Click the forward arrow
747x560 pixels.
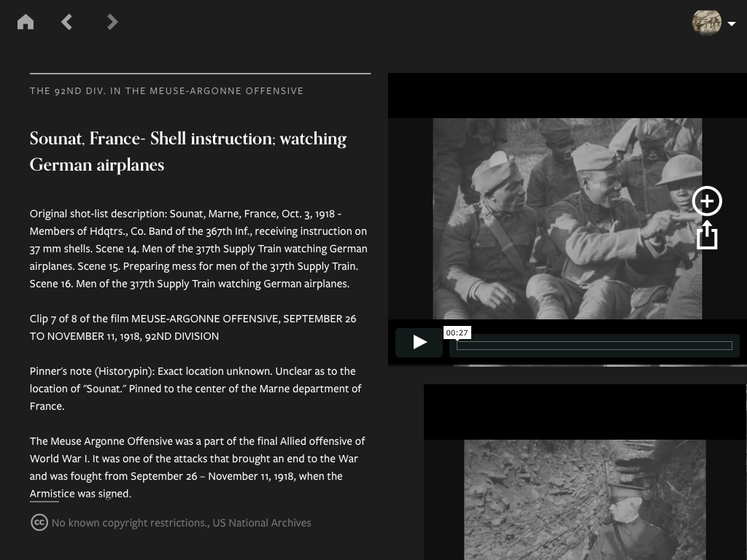pyautogui.click(x=112, y=22)
